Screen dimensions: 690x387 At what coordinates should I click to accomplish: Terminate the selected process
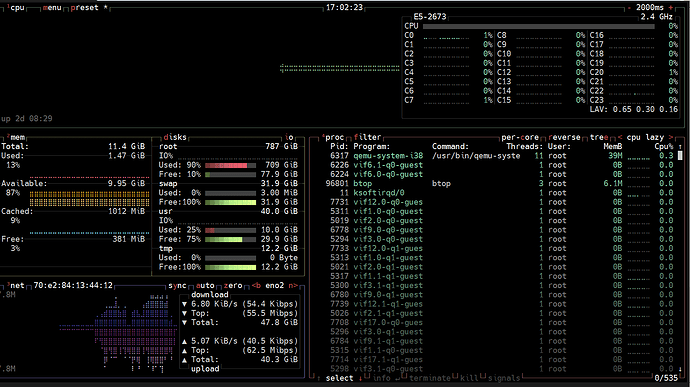click(429, 378)
